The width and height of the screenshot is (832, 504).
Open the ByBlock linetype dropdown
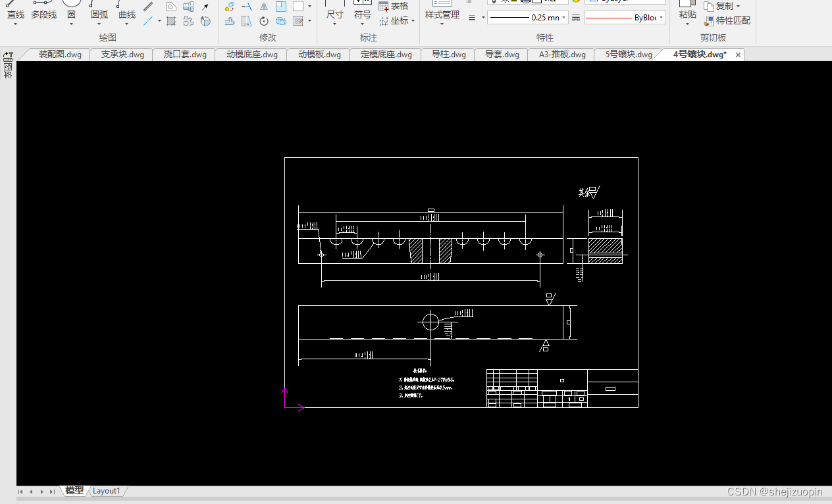click(625, 18)
